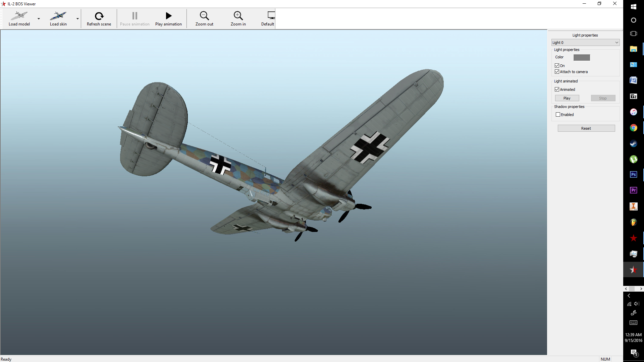Click the Load skin airplane icon
Viewport: 644px width, 362px height.
click(58, 15)
